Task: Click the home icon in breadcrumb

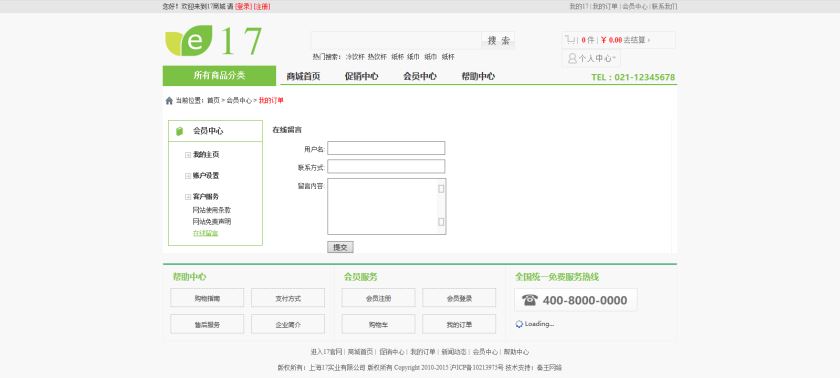Action: tap(169, 101)
